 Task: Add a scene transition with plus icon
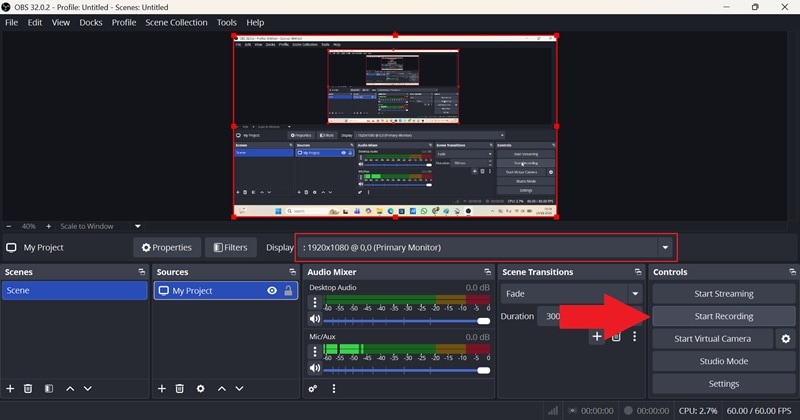tap(596, 336)
